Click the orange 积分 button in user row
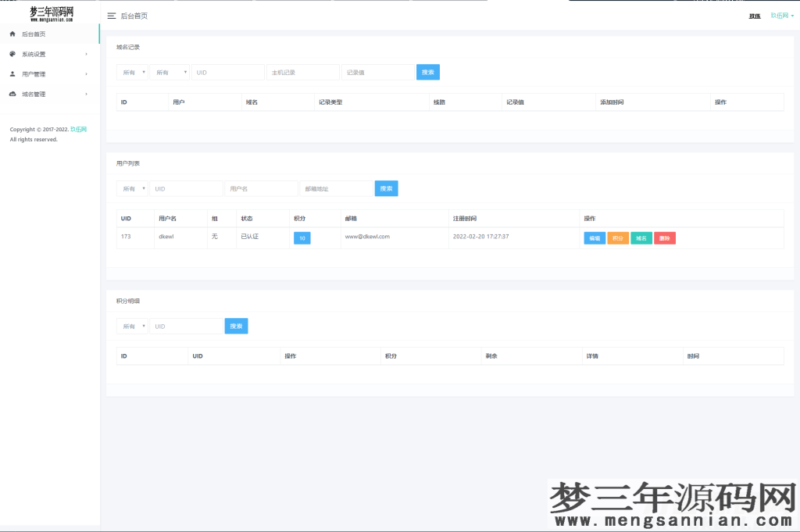Viewport: 800px width, 532px height. point(617,237)
